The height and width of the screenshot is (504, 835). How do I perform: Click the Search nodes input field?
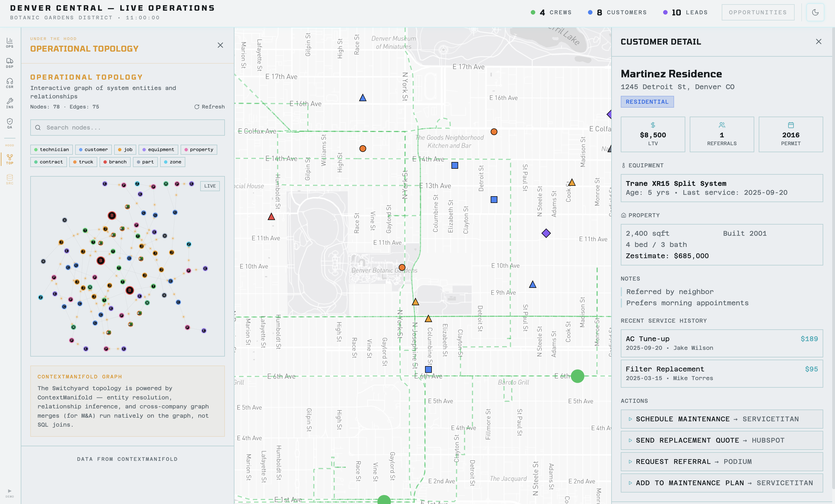pyautogui.click(x=127, y=128)
